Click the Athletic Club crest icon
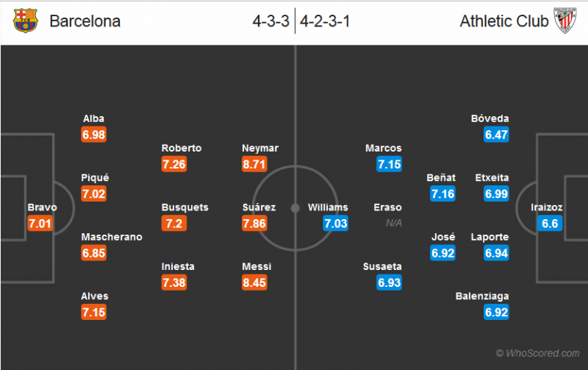The width and height of the screenshot is (588, 370). tap(564, 21)
